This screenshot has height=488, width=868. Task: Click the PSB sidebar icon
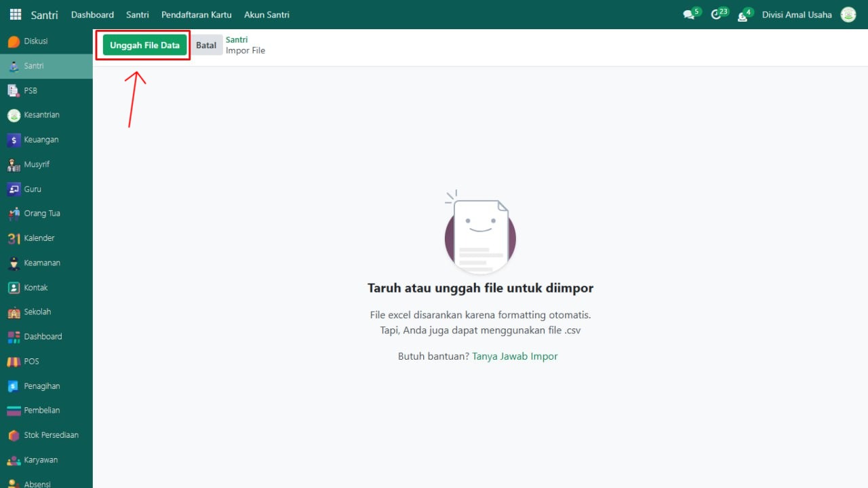pyautogui.click(x=14, y=90)
